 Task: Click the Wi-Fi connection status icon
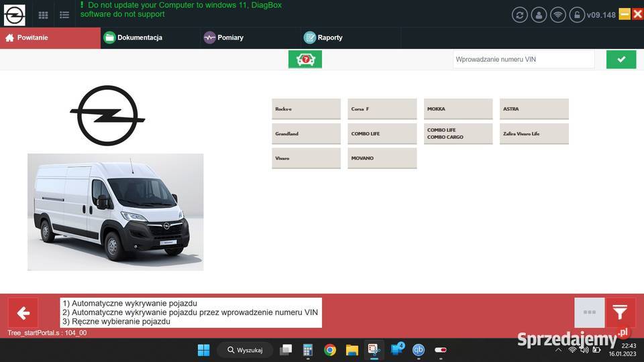(557, 15)
